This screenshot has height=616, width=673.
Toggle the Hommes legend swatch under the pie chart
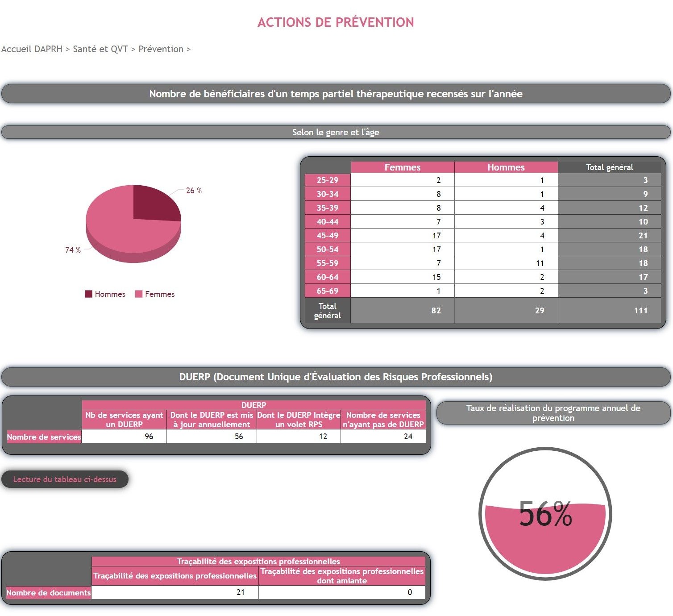[x=88, y=294]
